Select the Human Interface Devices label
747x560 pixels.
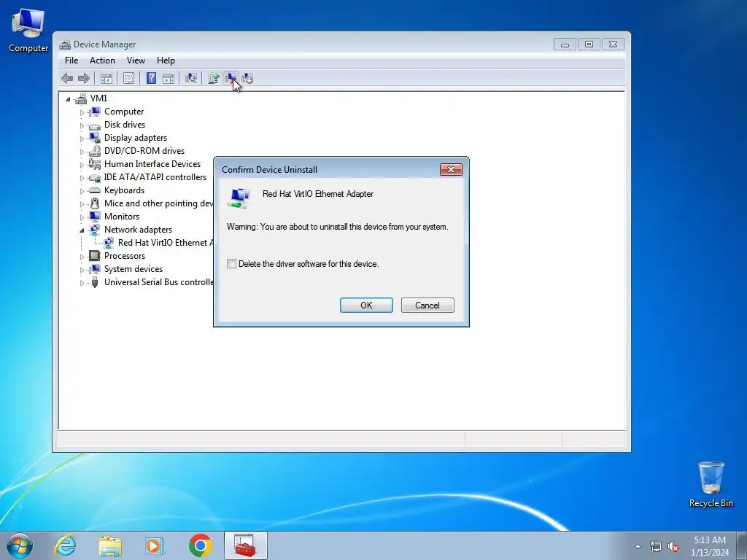152,164
